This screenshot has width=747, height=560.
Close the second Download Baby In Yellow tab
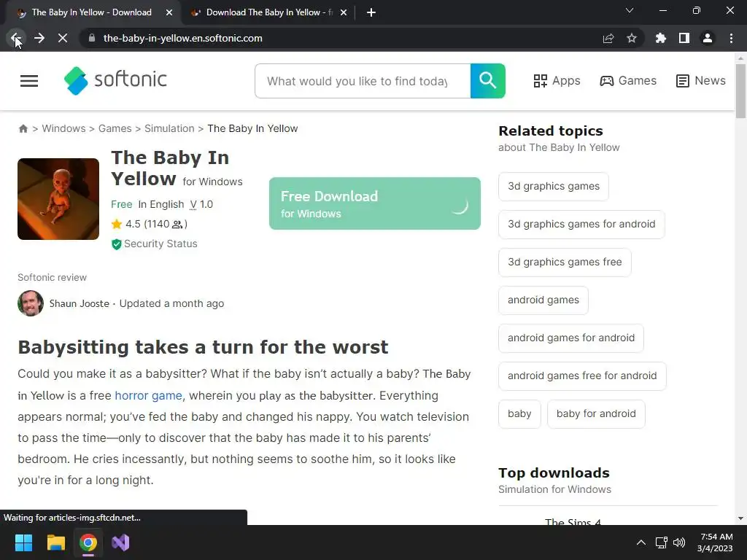(344, 12)
